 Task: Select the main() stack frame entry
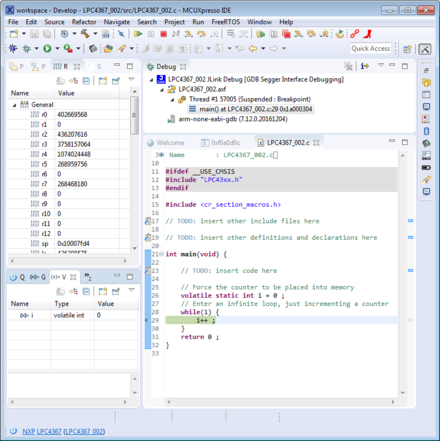pos(251,109)
